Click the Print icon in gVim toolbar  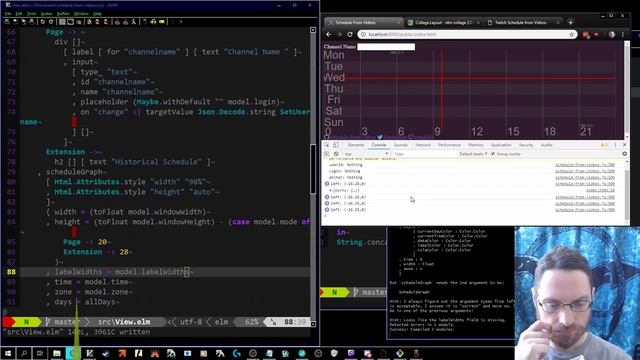[x=31, y=22]
